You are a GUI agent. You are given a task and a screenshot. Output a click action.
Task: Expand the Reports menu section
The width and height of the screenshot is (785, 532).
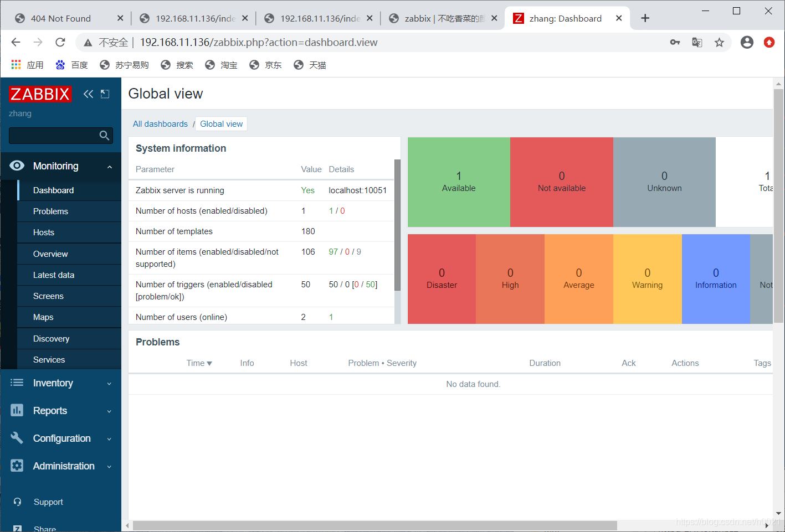click(x=109, y=411)
